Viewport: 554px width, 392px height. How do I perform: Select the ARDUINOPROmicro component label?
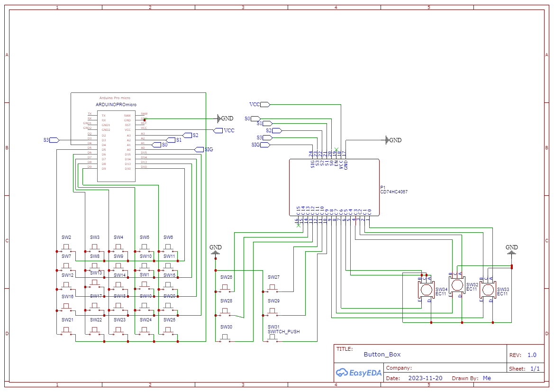tap(116, 105)
